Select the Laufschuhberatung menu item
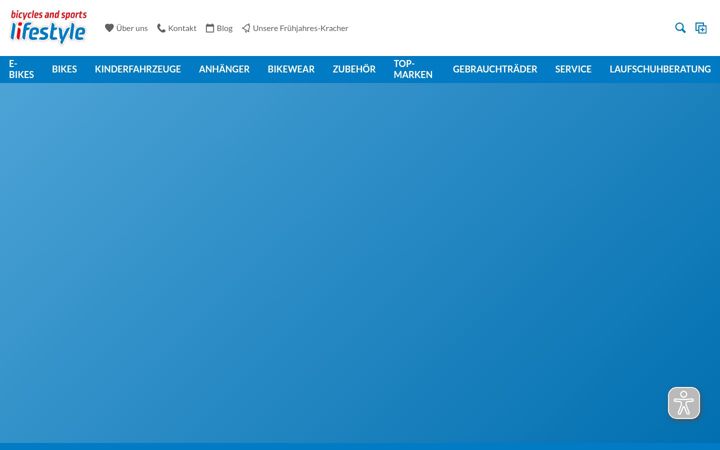720x450 pixels. tap(660, 69)
